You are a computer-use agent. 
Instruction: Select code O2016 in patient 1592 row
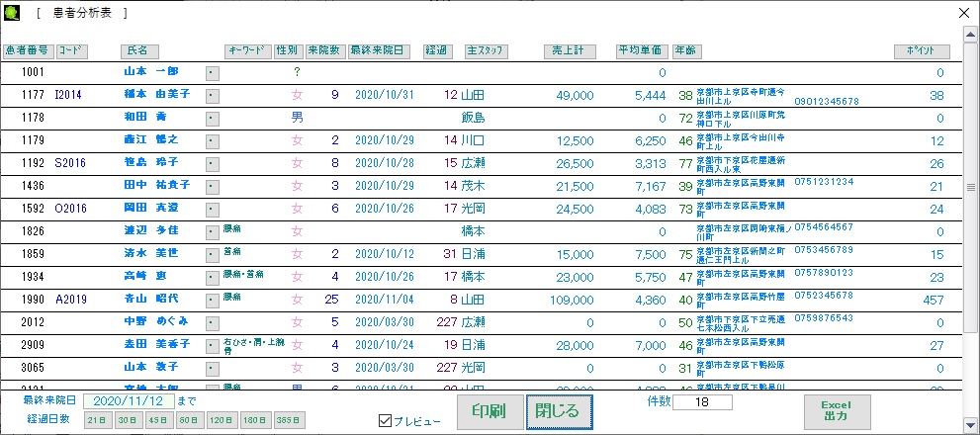(70, 209)
